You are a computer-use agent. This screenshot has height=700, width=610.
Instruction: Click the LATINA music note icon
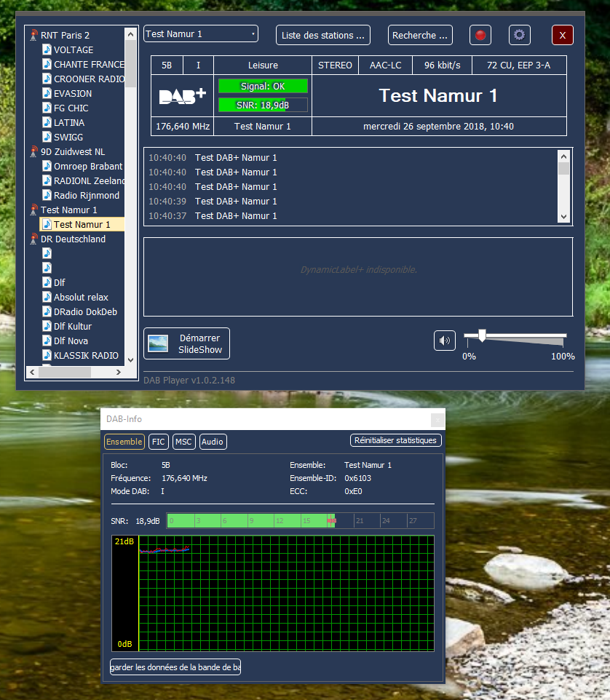[x=47, y=122]
